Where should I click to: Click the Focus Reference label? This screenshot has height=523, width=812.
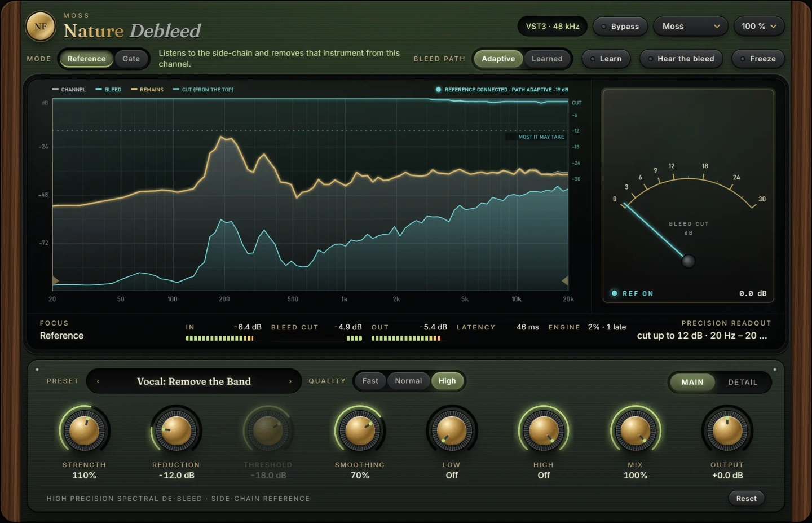pyautogui.click(x=61, y=336)
